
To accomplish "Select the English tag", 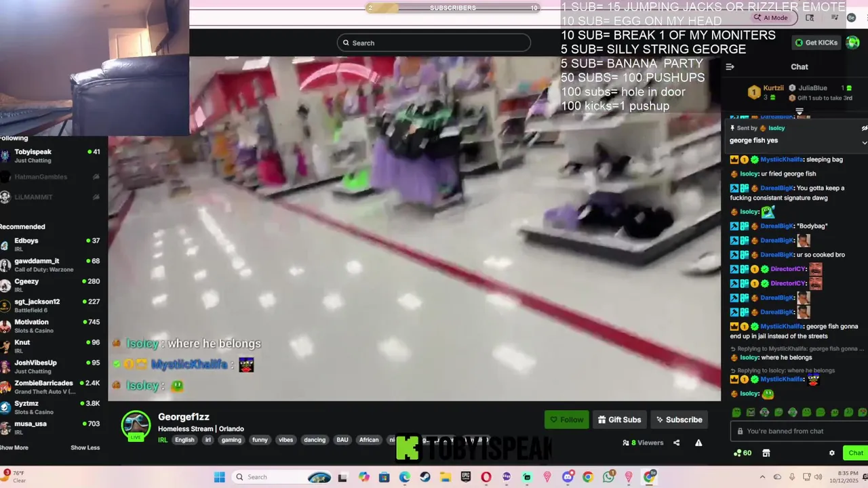I will click(x=184, y=440).
